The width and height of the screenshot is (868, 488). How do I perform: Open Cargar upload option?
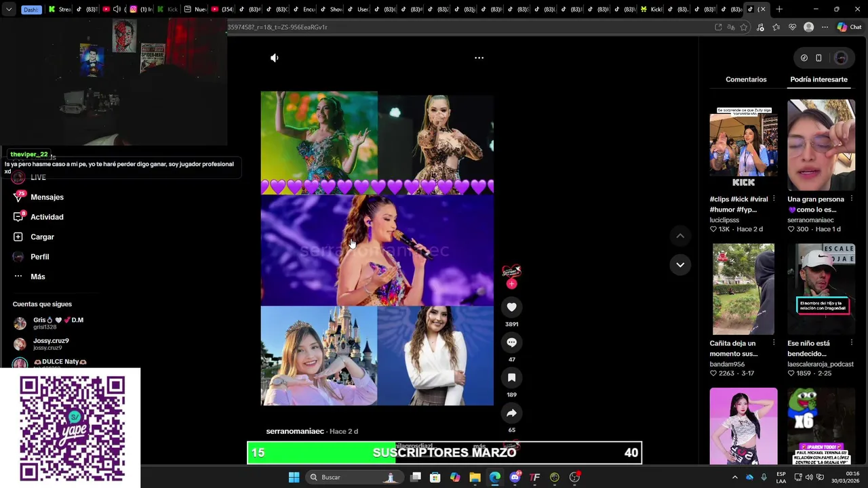coord(42,237)
